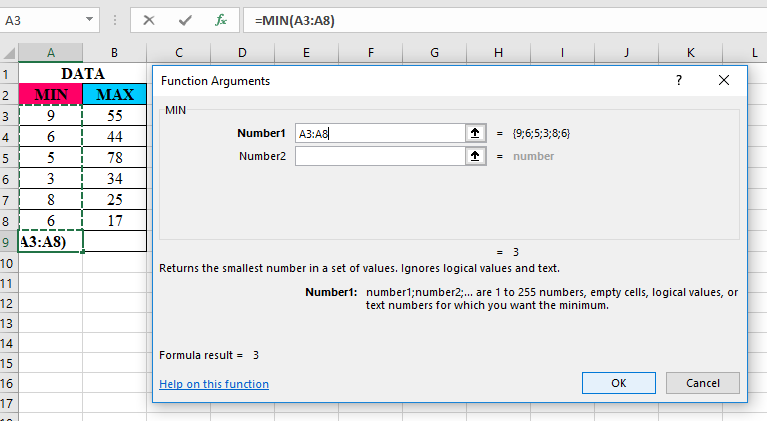This screenshot has height=421, width=767.
Task: Click cell containing 17
Action: (114, 221)
